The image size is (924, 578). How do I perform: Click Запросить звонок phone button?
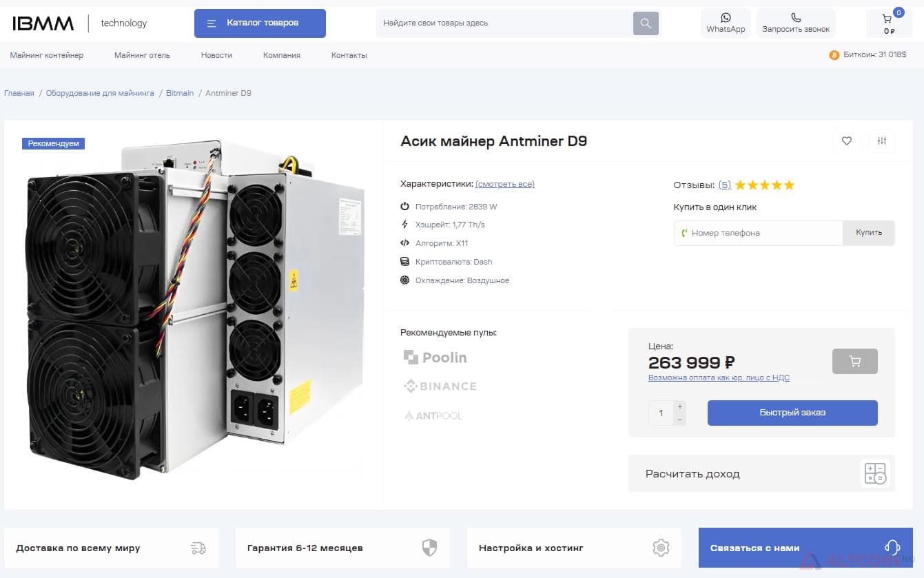coord(796,23)
